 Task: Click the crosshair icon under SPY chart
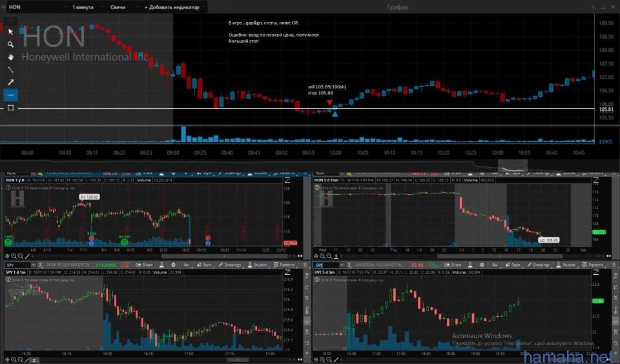coord(7,359)
